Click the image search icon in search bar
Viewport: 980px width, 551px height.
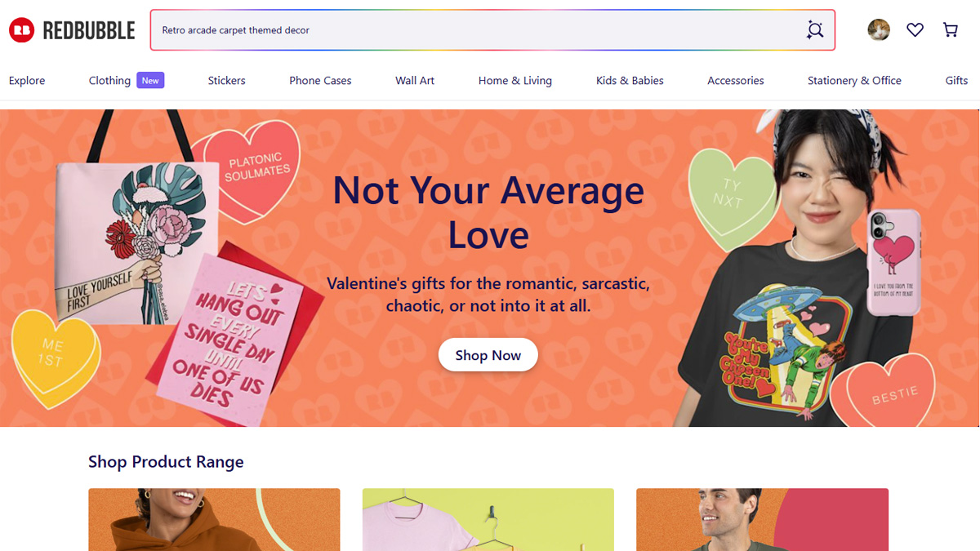pos(814,30)
